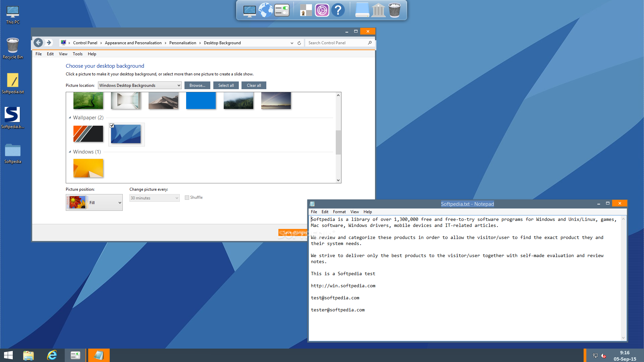Viewport: 644px width, 362px height.
Task: Open the Control Panel taskbar button
Action: [75, 355]
